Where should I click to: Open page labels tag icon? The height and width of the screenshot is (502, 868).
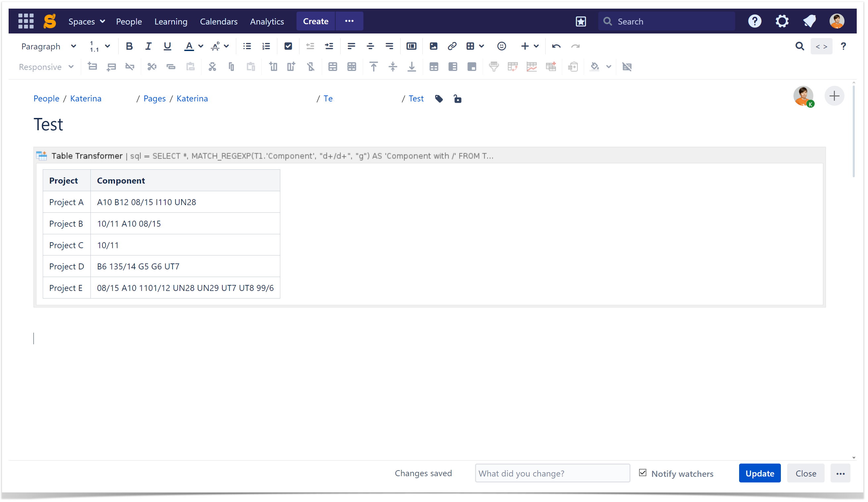(439, 99)
